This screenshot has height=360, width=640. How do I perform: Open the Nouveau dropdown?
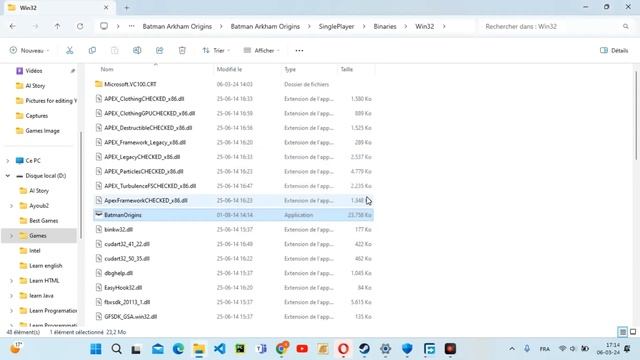coord(29,50)
